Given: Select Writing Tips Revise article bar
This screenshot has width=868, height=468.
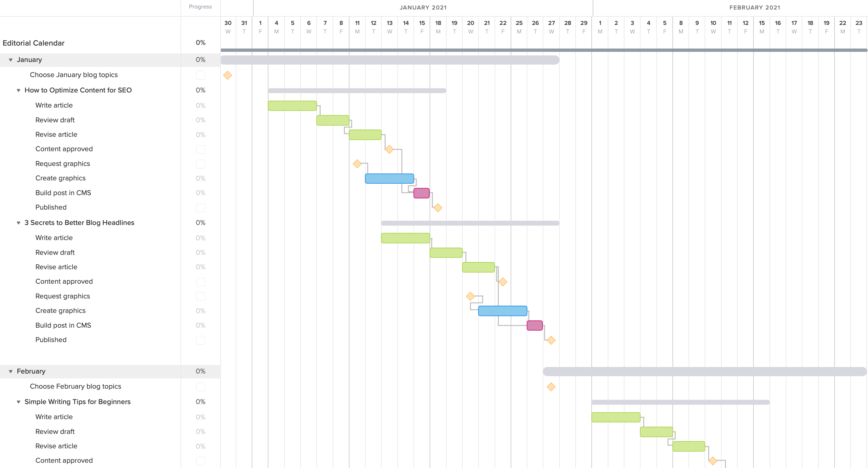Looking at the screenshot, I should 688,446.
